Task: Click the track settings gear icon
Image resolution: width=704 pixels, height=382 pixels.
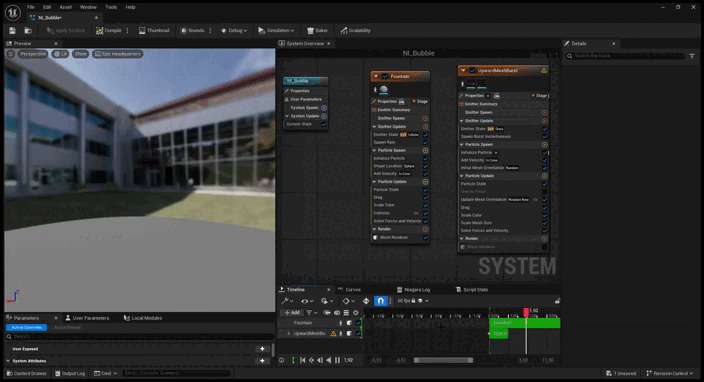Action: [x=356, y=312]
